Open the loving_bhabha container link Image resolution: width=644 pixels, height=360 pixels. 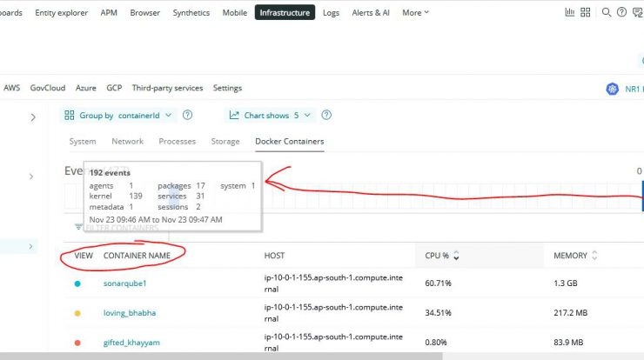[130, 313]
